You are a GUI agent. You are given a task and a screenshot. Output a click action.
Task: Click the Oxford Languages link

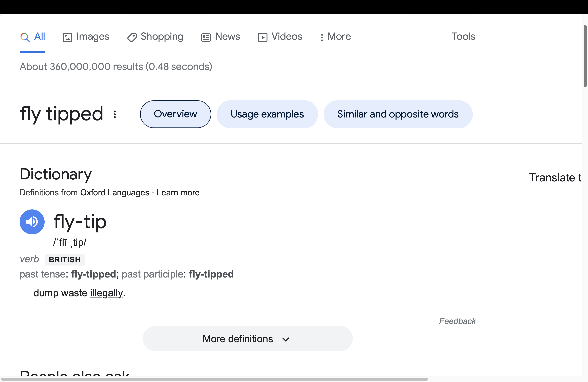coord(114,192)
